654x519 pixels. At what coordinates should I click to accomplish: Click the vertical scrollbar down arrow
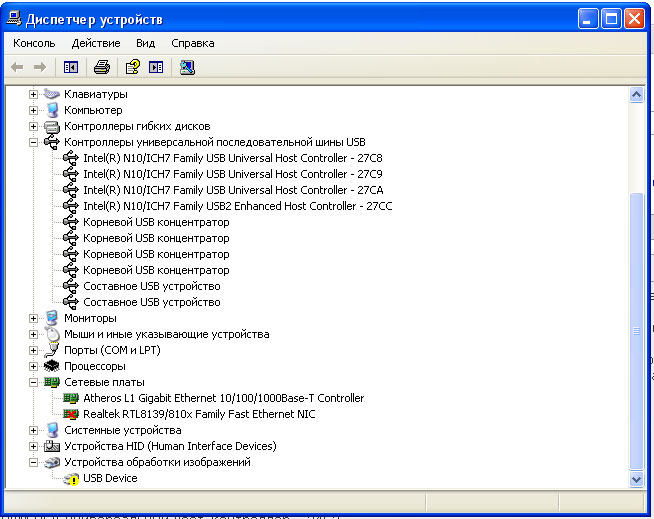(636, 479)
